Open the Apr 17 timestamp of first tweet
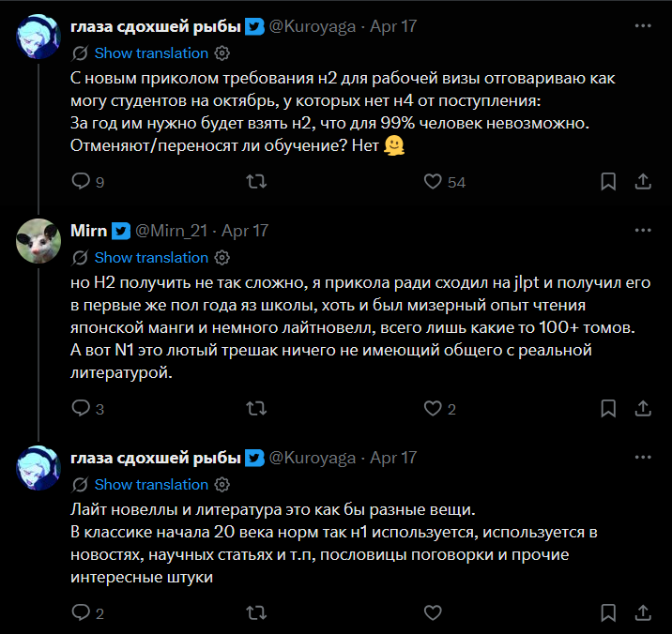Image resolution: width=672 pixels, height=634 pixels. [393, 26]
